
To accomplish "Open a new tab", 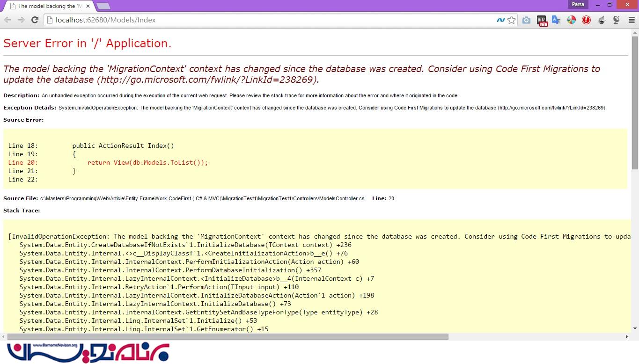I will (103, 6).
